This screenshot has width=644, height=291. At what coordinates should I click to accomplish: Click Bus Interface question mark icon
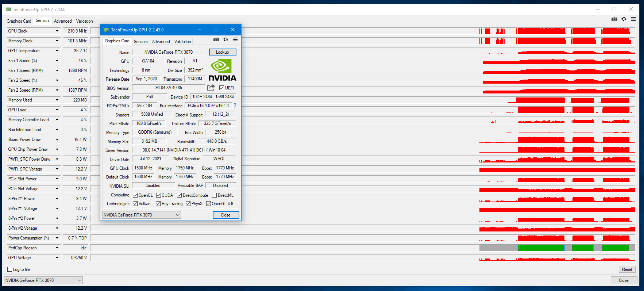235,106
